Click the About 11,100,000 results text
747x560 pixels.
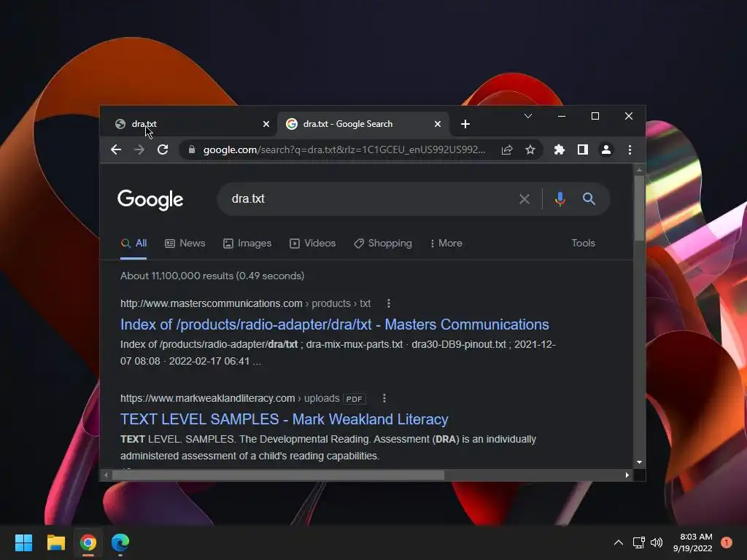tap(212, 276)
